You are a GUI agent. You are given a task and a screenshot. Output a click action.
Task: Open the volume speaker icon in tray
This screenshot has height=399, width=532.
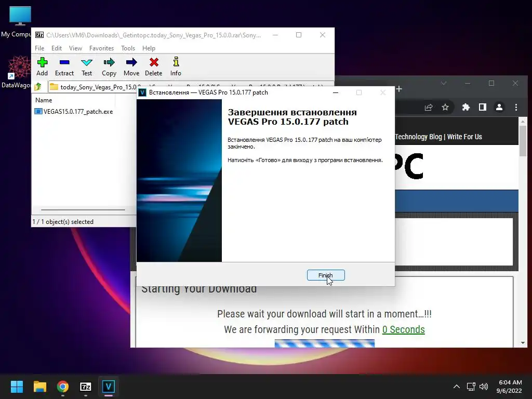[484, 387]
